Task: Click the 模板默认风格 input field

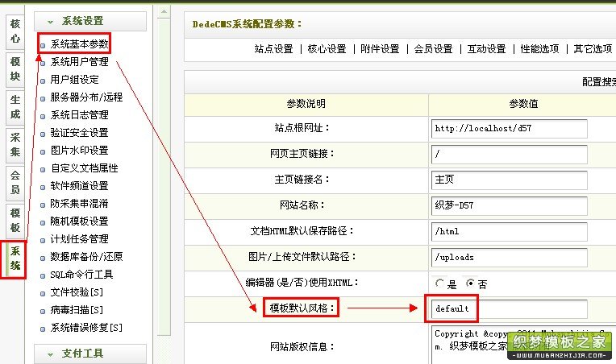Action: click(x=509, y=309)
